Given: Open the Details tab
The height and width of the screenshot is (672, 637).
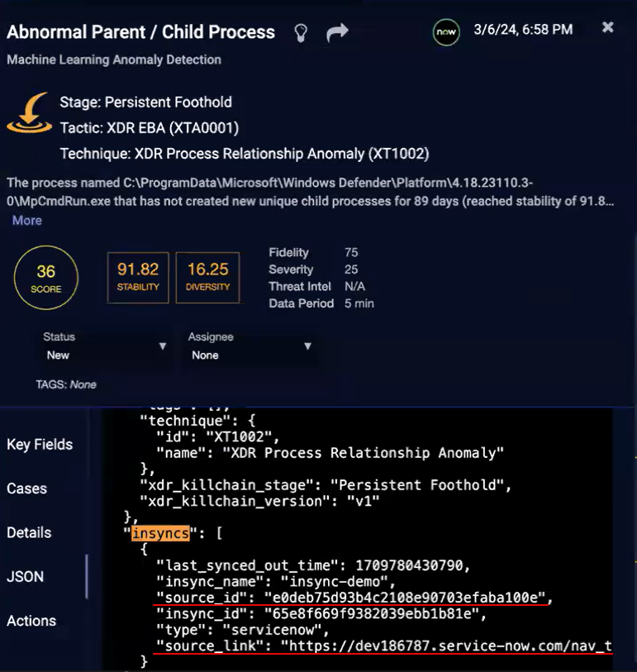Looking at the screenshot, I should (29, 533).
